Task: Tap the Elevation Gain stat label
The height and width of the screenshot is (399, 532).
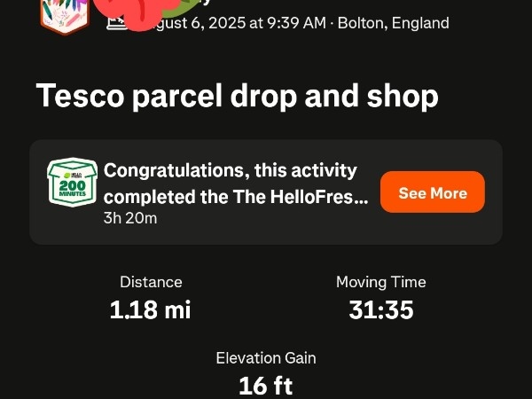Action: [266, 358]
